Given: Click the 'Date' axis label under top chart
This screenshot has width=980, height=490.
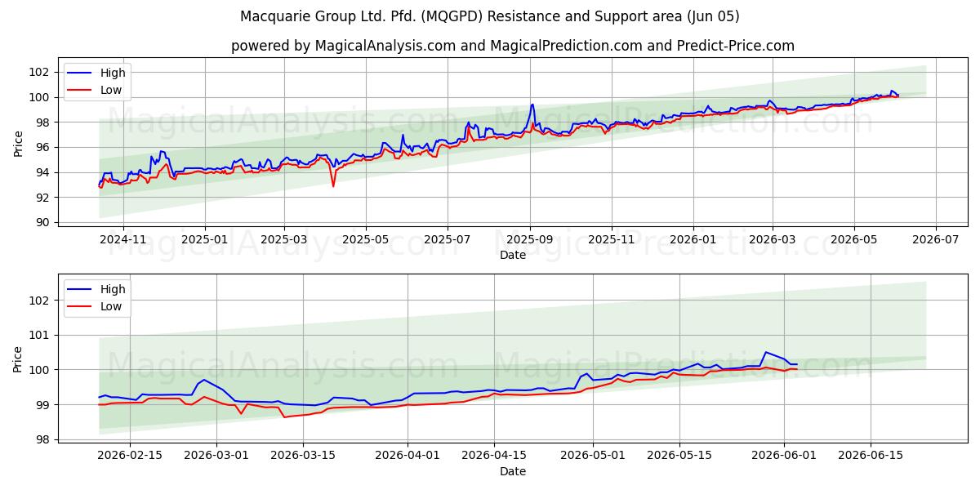Looking at the screenshot, I should [x=513, y=255].
